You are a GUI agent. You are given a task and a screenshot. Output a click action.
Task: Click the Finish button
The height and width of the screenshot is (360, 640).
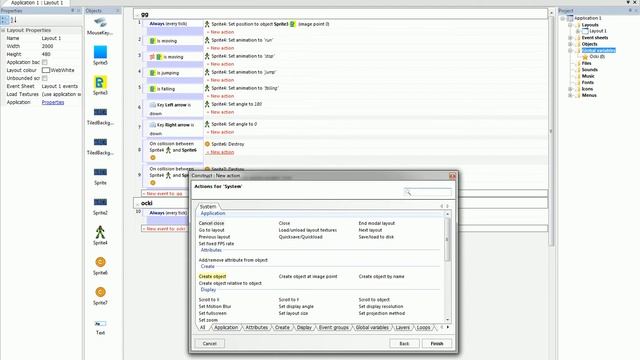pyautogui.click(x=437, y=344)
